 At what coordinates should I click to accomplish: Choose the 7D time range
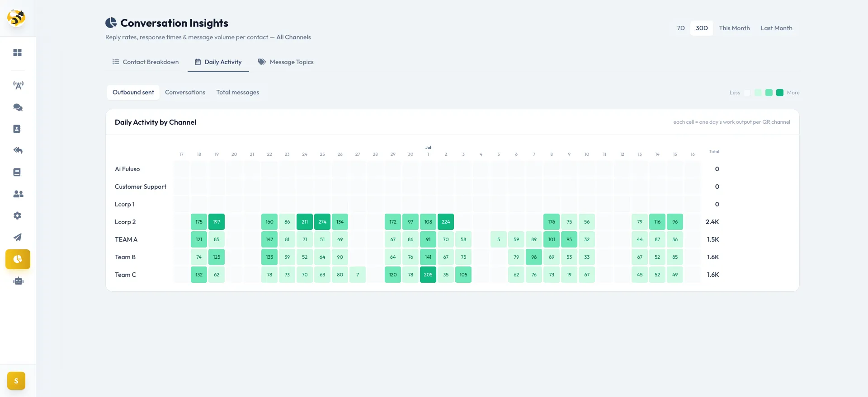681,28
